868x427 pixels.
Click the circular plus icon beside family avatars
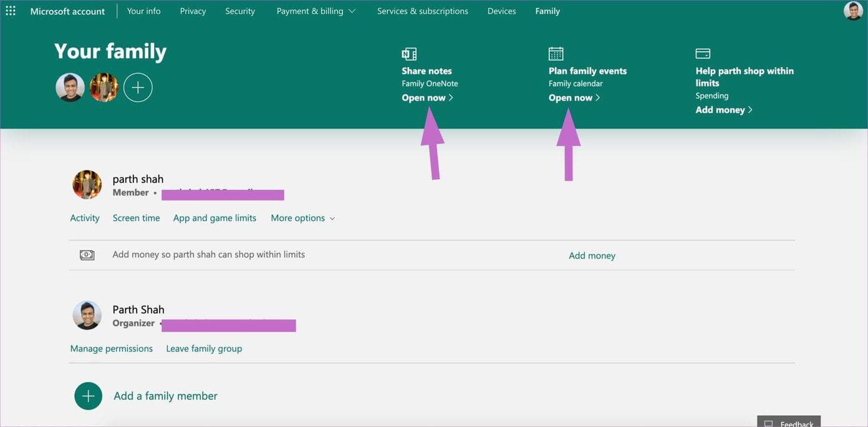[138, 87]
